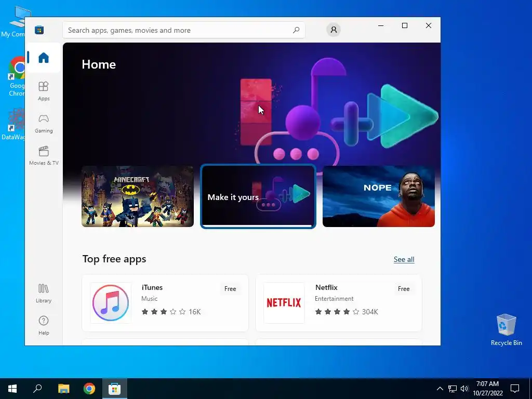Open the notification center icon
The height and width of the screenshot is (399, 532).
pos(515,389)
